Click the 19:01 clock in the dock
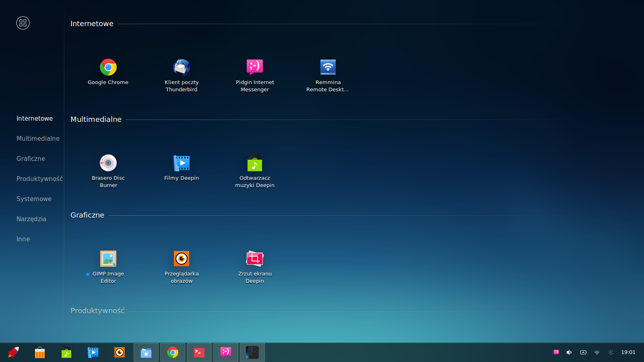Screen dimensions: 644x362 coord(628,352)
